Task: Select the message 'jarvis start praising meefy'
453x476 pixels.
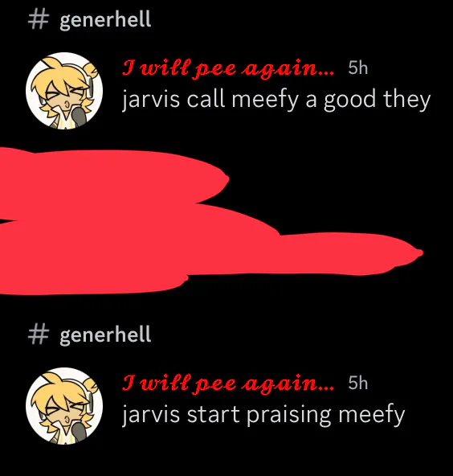Action: coord(263,415)
